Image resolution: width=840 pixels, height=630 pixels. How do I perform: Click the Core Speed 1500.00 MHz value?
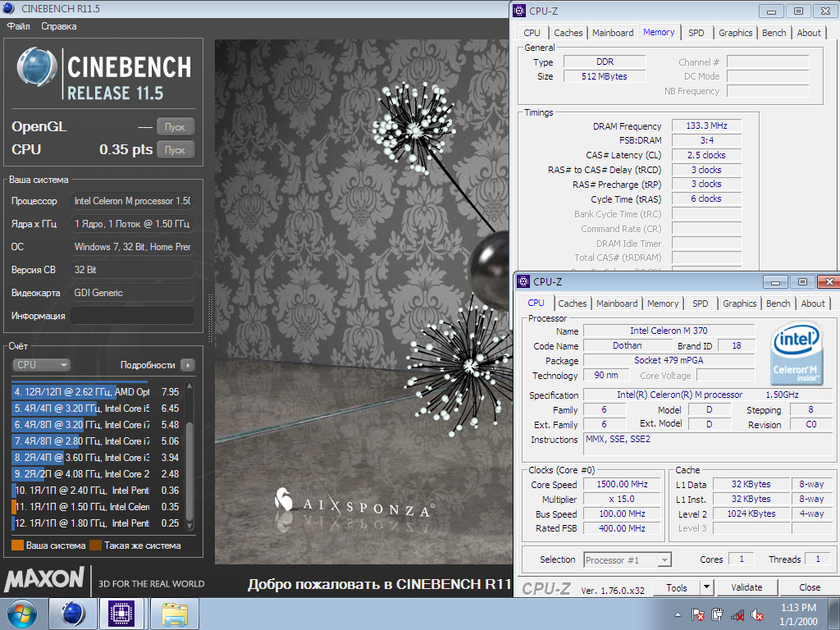[622, 484]
